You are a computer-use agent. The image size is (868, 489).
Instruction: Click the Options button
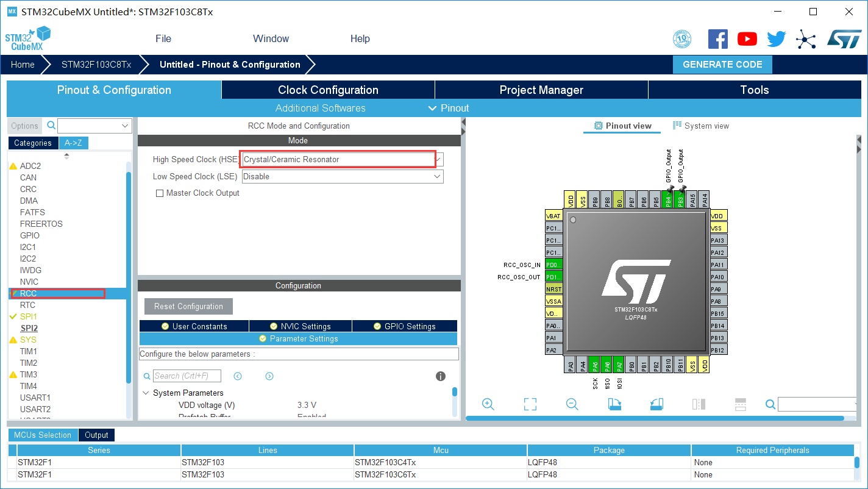(24, 126)
